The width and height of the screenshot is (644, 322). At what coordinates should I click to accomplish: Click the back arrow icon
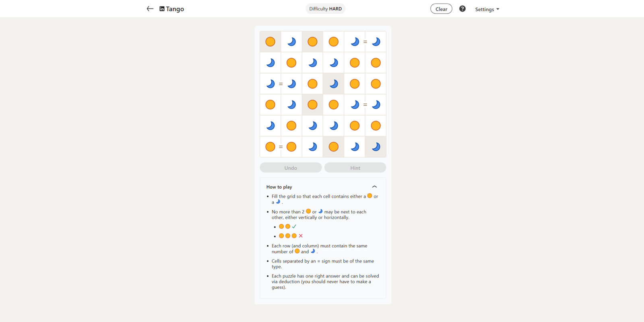tap(150, 9)
